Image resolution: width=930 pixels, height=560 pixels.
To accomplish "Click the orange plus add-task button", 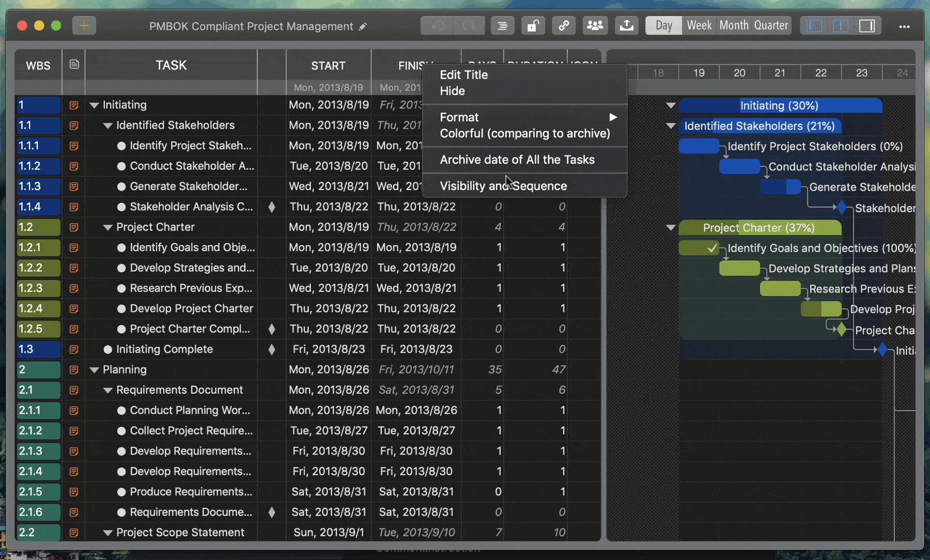I will tap(84, 25).
